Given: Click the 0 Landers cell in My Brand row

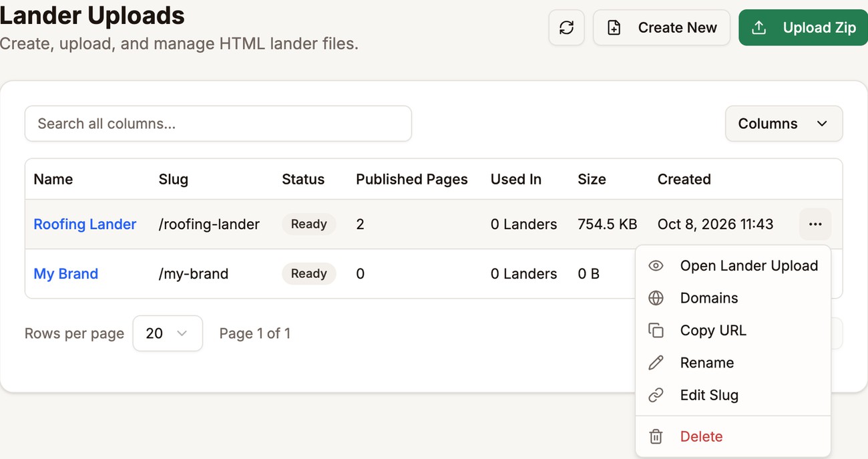Looking at the screenshot, I should pos(524,274).
